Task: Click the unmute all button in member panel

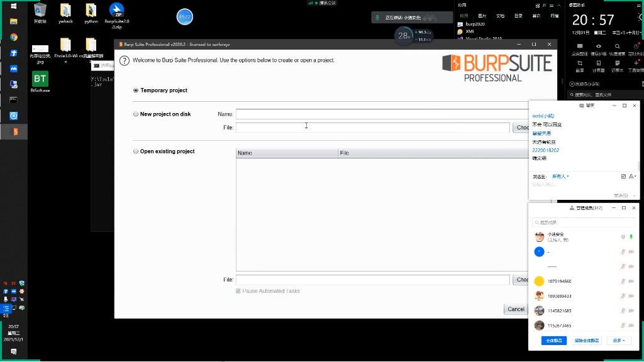Action: [x=586, y=341]
